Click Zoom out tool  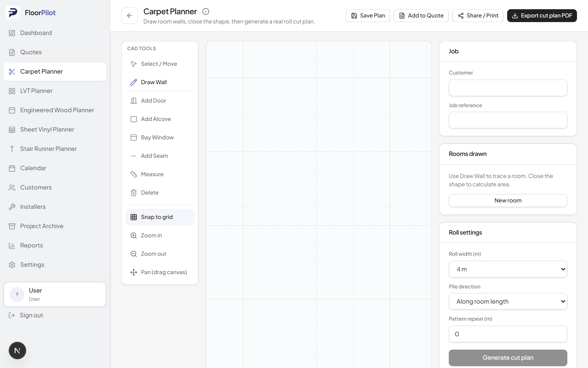[160, 254]
